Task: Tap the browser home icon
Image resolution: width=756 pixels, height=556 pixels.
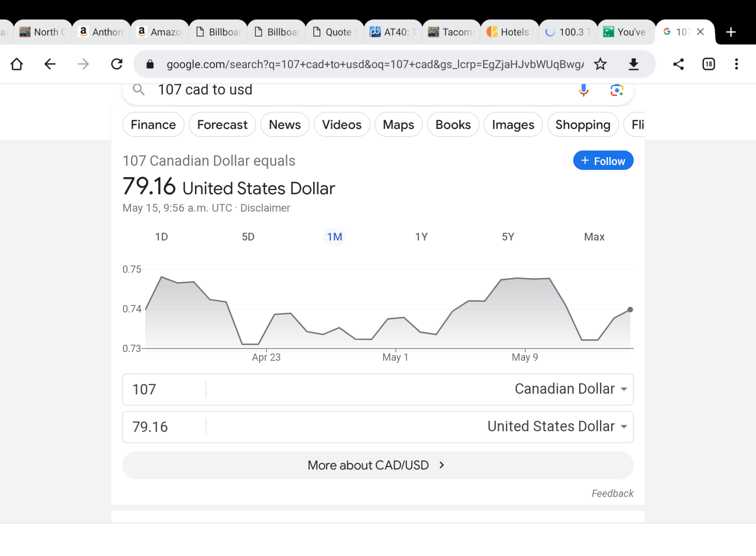Action: 17,64
